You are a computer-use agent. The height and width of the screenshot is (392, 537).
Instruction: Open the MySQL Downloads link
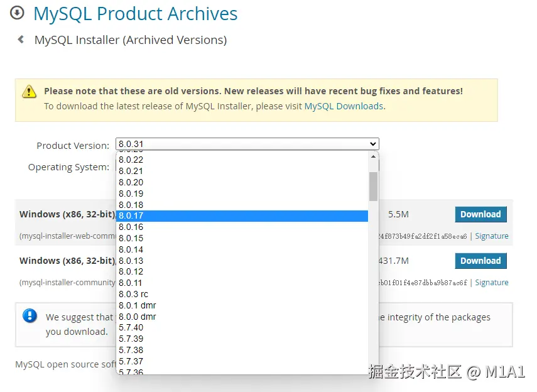tap(344, 106)
